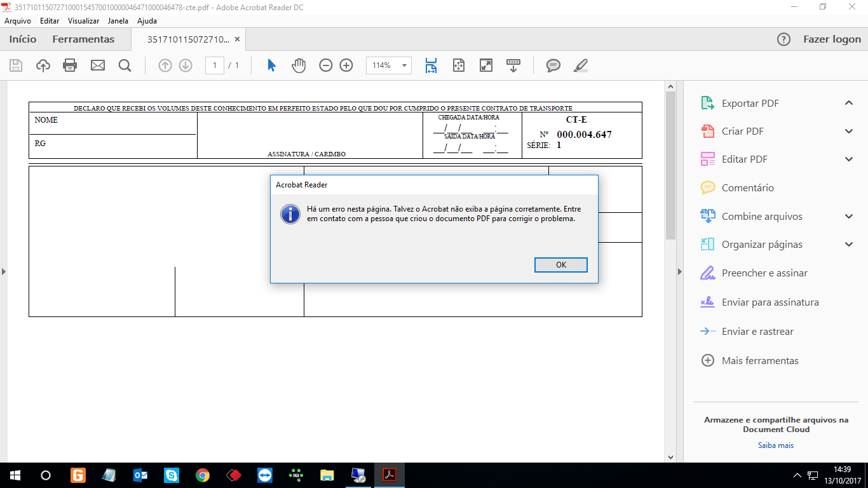
Task: Expand the Combine arquivos chevron
Action: point(849,217)
